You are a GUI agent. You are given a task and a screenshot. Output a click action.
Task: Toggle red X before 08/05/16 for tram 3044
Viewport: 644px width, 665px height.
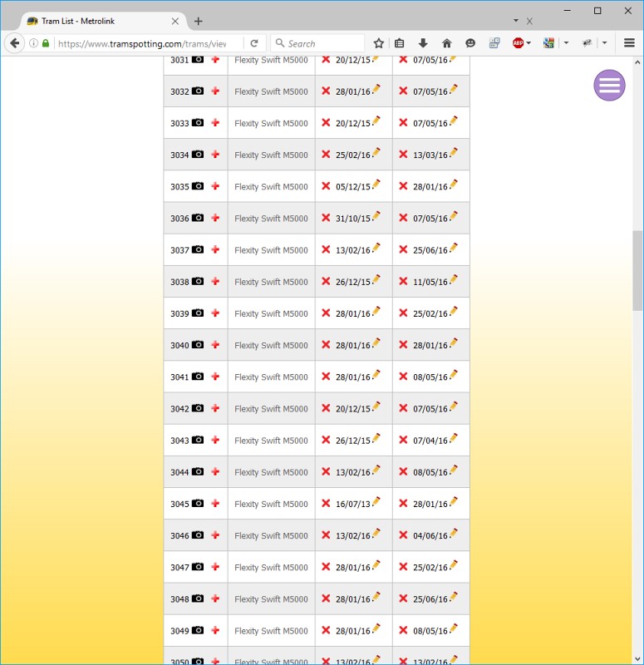tap(403, 471)
